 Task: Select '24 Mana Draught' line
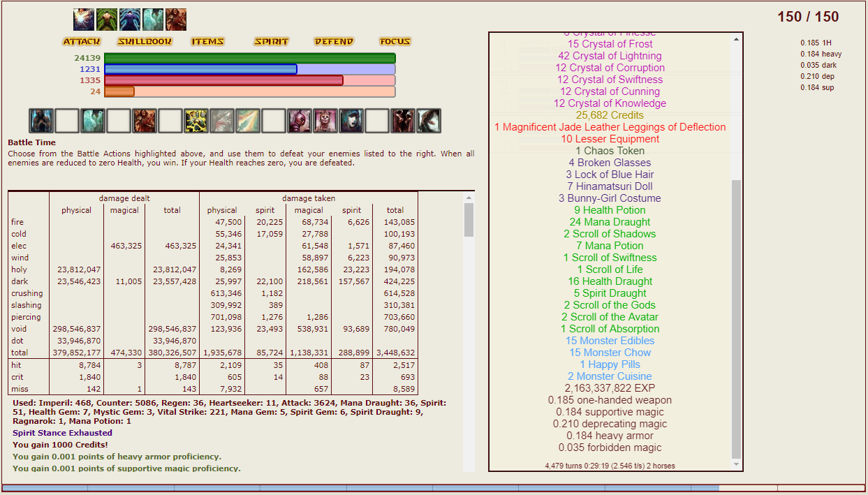[x=610, y=222]
